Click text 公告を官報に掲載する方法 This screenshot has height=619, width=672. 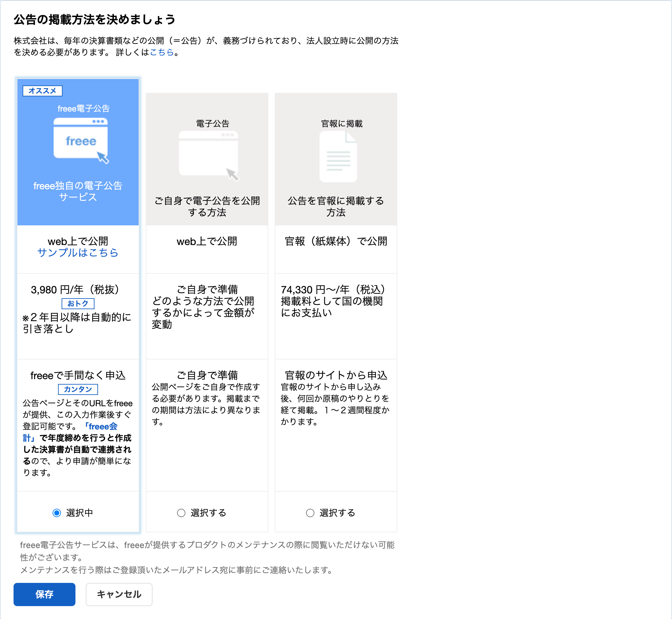pyautogui.click(x=336, y=206)
